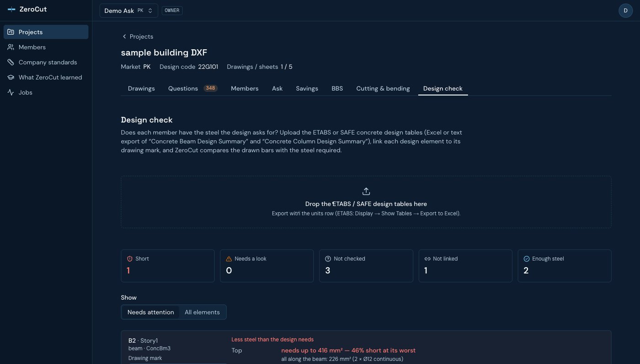The height and width of the screenshot is (364, 640).
Task: Open the Demo Ask workspace switcher
Action: (129, 11)
